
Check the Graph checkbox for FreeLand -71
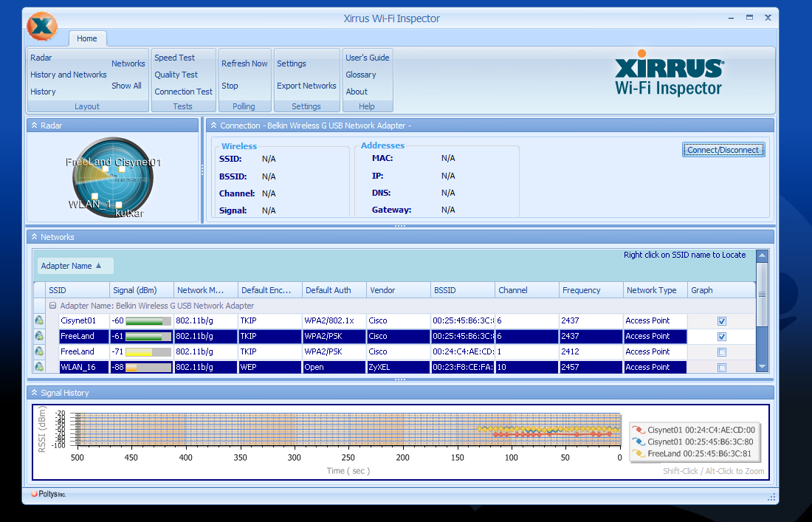[722, 352]
